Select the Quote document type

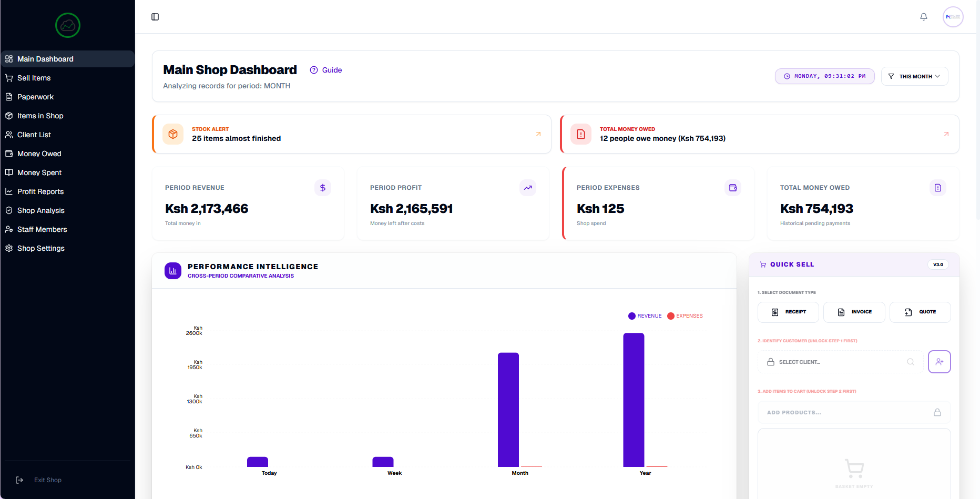pos(920,312)
